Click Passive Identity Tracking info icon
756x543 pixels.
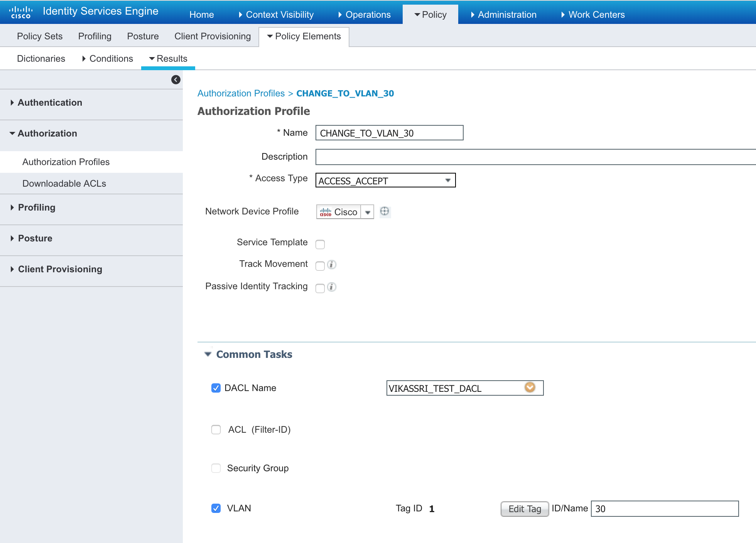(x=332, y=287)
